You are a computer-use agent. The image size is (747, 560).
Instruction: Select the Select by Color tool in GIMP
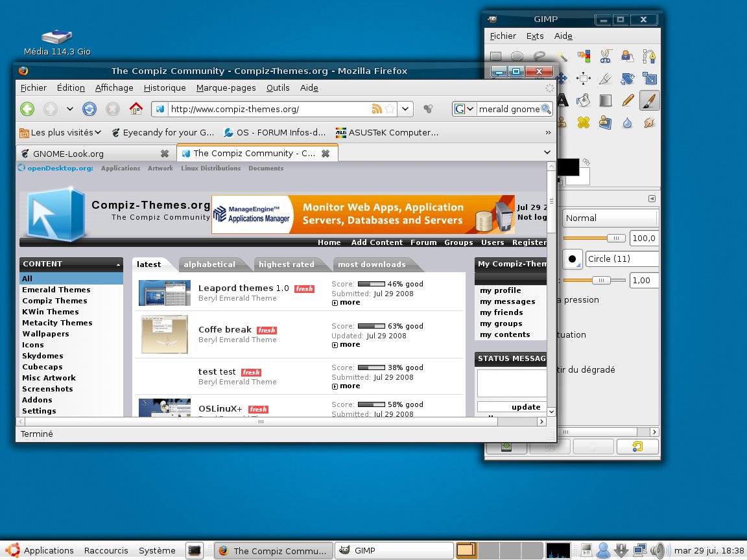pyautogui.click(x=584, y=56)
